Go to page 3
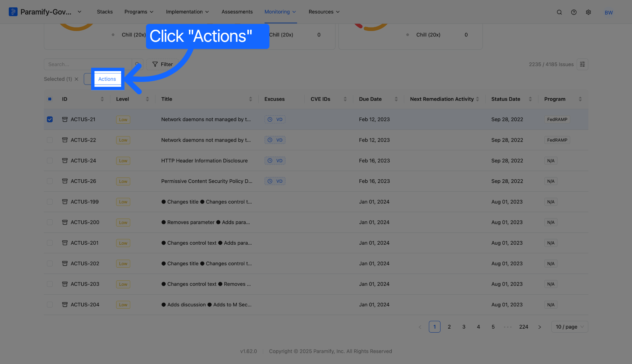 click(x=464, y=327)
